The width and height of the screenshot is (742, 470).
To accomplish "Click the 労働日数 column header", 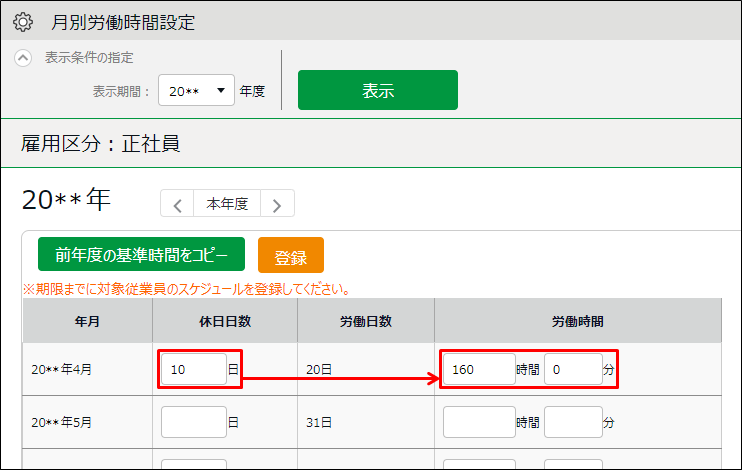I will pos(366,321).
